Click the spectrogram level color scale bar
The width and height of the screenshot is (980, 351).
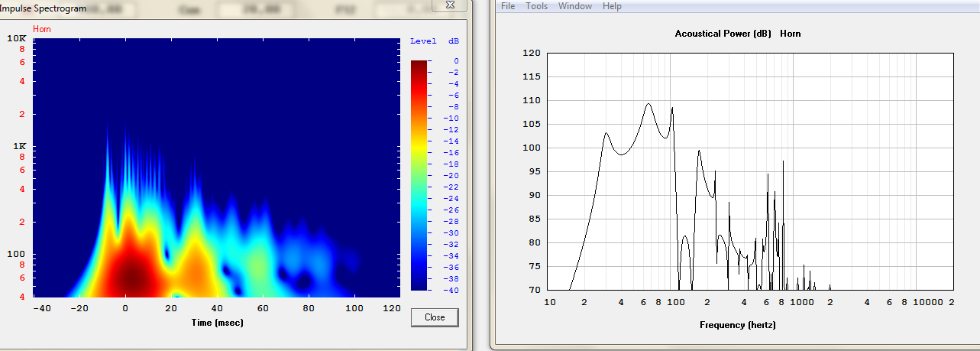(419, 175)
